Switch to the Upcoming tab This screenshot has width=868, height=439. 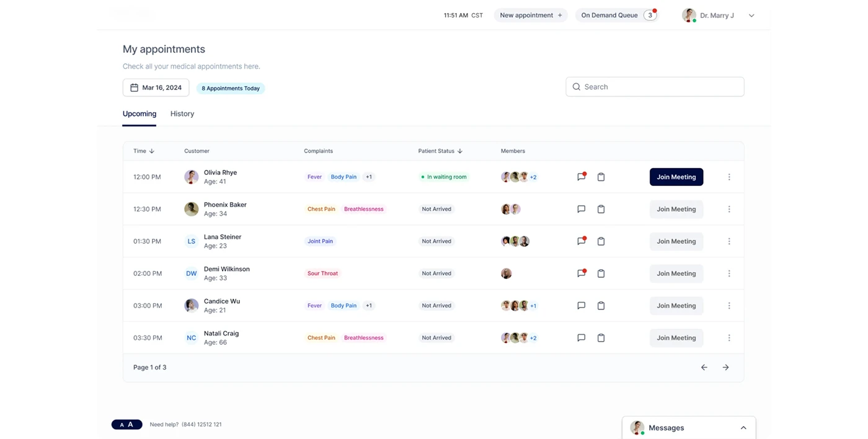139,114
